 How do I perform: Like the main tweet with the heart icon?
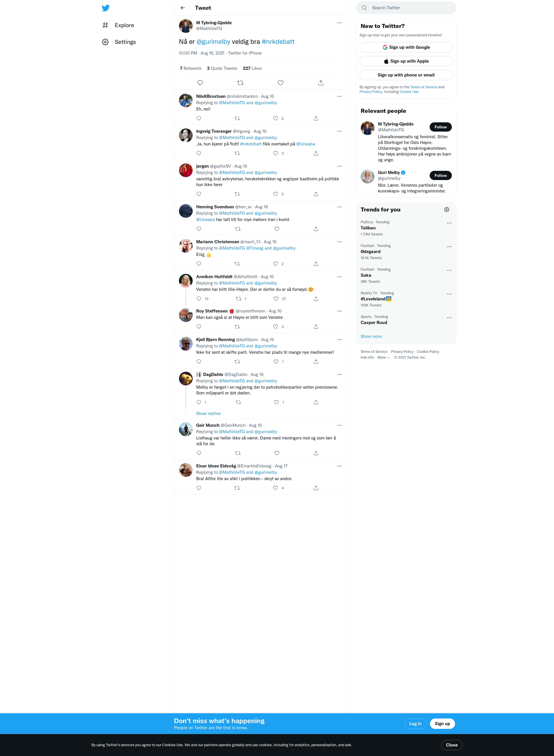point(281,83)
